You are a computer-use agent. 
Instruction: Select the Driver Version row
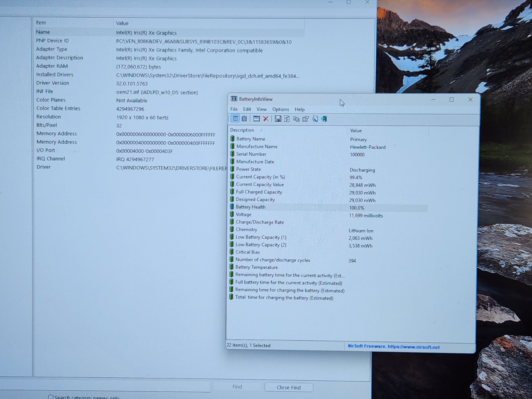[169, 83]
